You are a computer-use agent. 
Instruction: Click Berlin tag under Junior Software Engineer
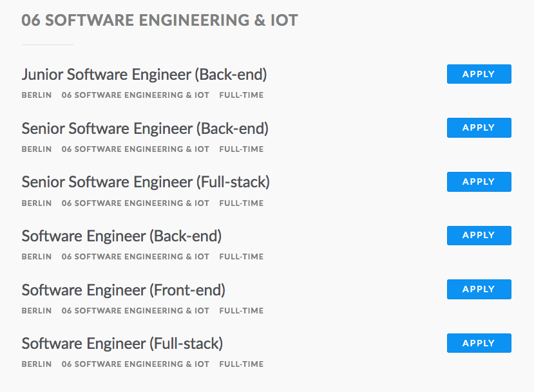(x=37, y=95)
